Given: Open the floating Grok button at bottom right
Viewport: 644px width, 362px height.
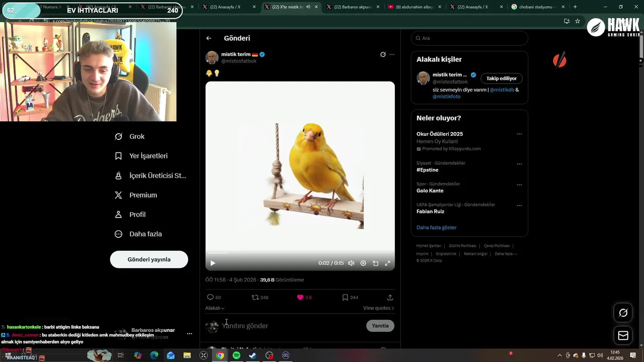Looking at the screenshot, I should [623, 313].
